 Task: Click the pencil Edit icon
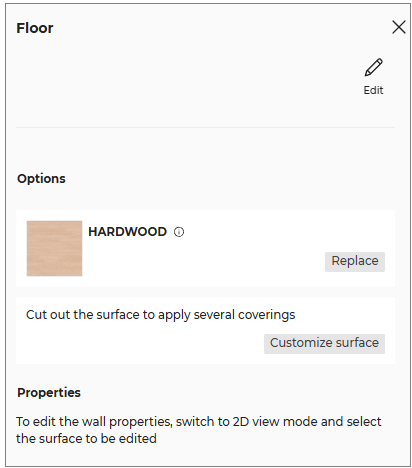pyautogui.click(x=373, y=67)
